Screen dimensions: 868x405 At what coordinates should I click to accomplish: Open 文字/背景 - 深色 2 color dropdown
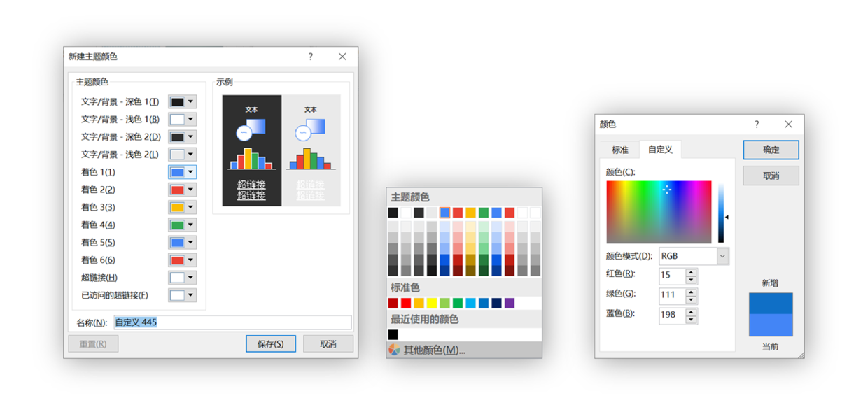182,137
